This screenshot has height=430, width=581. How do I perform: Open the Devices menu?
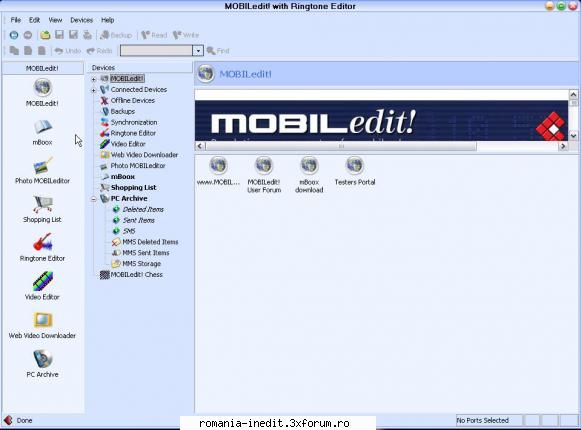click(82, 20)
